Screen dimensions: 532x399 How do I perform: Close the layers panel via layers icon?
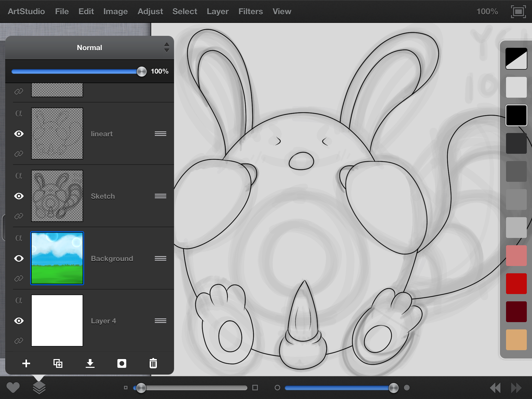39,388
